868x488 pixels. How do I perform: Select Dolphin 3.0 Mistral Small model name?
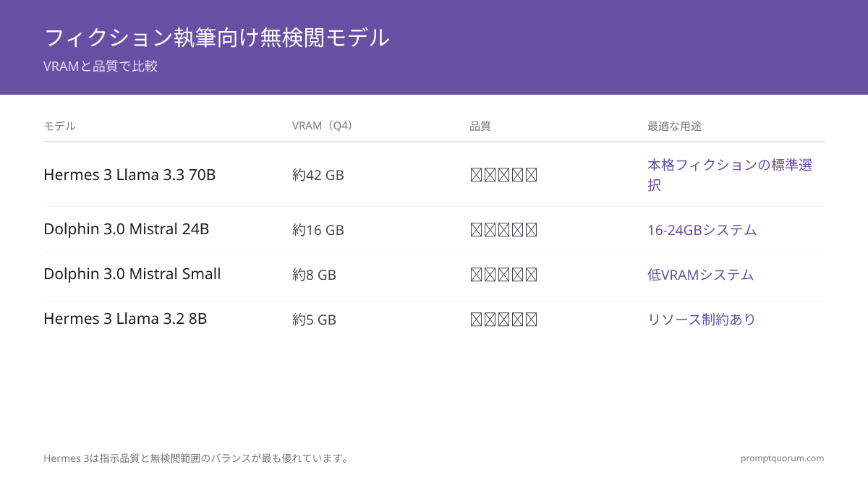[x=132, y=274]
